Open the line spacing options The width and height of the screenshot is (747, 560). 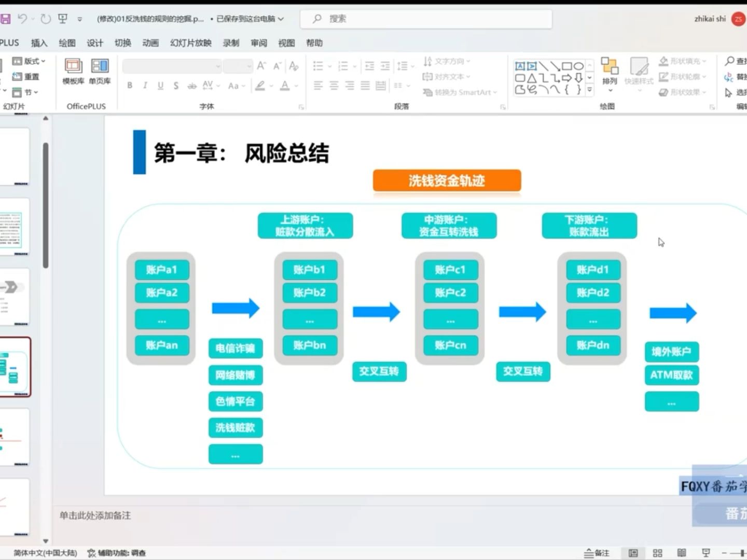pyautogui.click(x=405, y=66)
